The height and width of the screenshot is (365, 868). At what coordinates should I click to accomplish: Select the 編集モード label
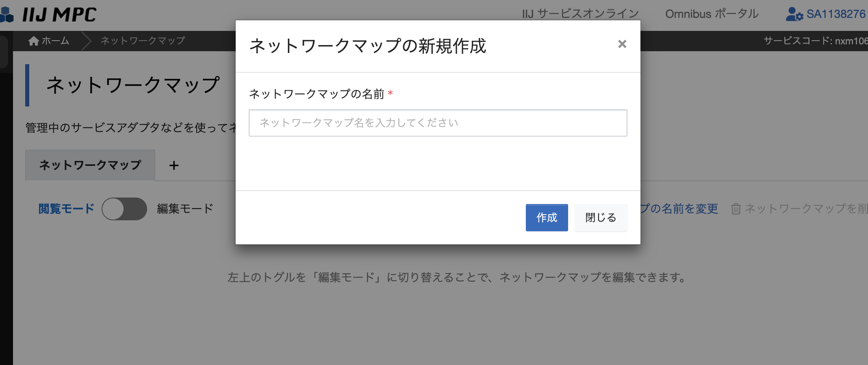pyautogui.click(x=185, y=209)
